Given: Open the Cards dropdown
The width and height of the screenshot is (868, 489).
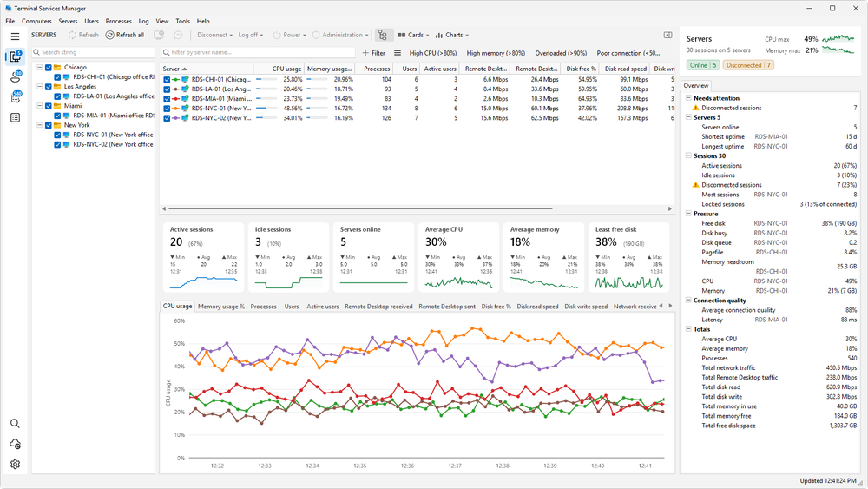Looking at the screenshot, I should tap(413, 35).
